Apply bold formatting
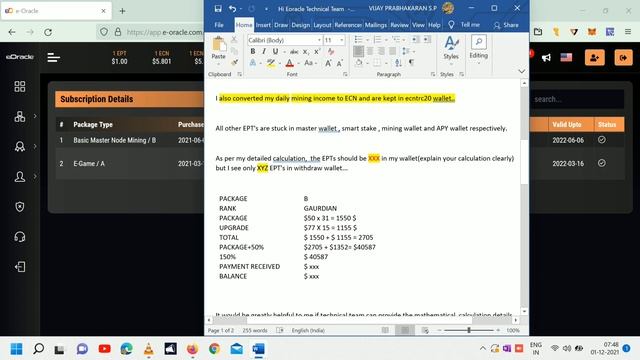The image size is (640, 360). (253, 51)
